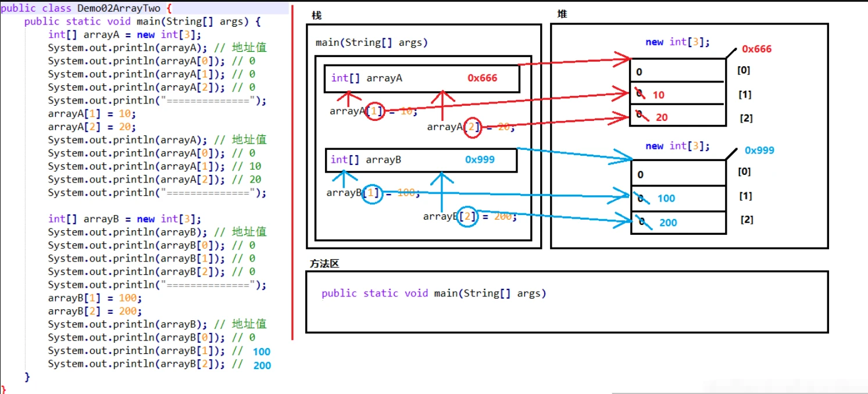Image resolution: width=868 pixels, height=394 pixels.
Task: Select 'arrayB[2] = 200;' in the code listing
Action: click(95, 311)
